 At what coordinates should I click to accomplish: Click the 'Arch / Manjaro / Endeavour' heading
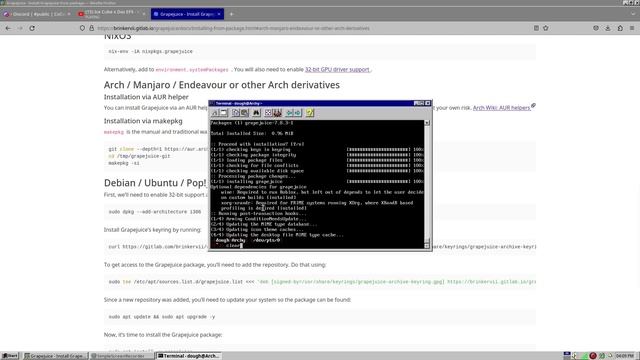coord(222,85)
